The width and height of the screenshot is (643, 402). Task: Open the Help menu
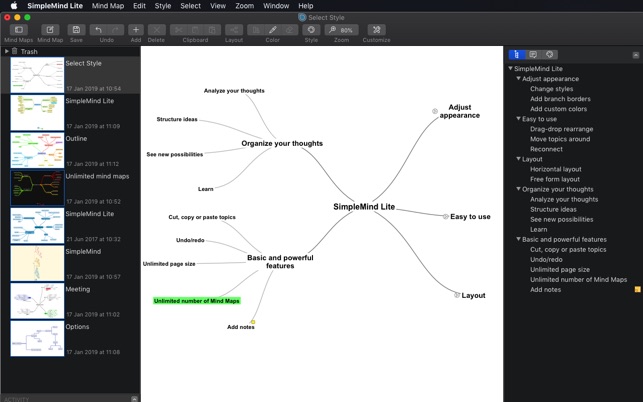pos(306,6)
